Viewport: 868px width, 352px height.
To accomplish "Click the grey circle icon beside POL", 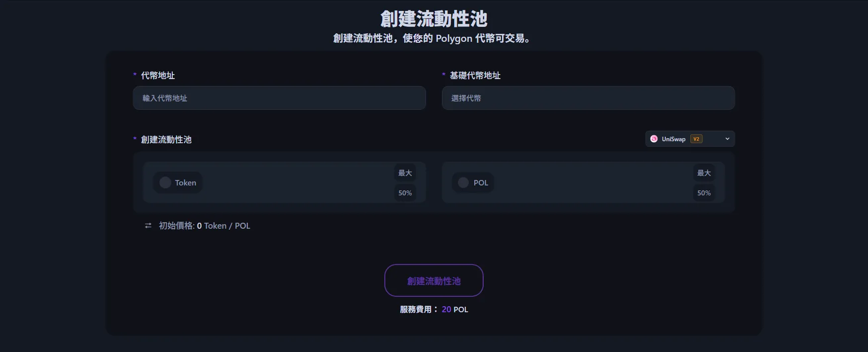I will coord(463,182).
